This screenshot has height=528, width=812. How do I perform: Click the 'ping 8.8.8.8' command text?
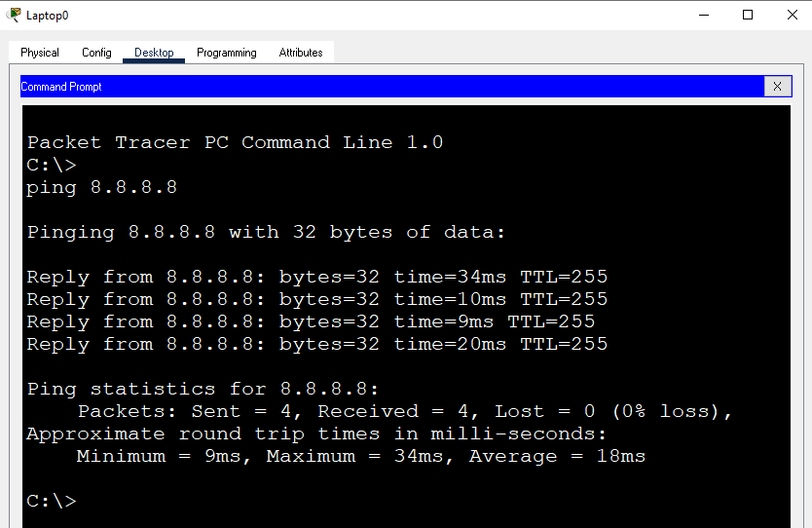pyautogui.click(x=101, y=188)
